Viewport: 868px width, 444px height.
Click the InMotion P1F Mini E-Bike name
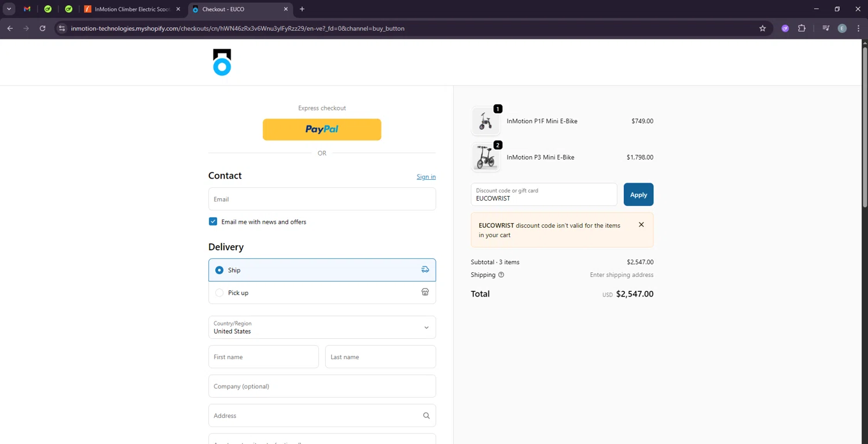[542, 121]
